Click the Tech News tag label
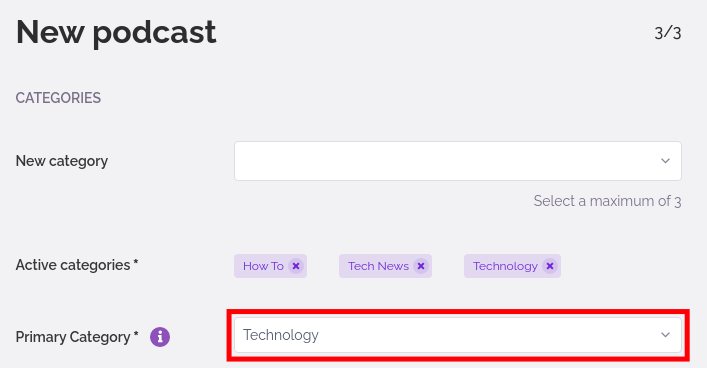Image resolution: width=707 pixels, height=368 pixels. (378, 266)
